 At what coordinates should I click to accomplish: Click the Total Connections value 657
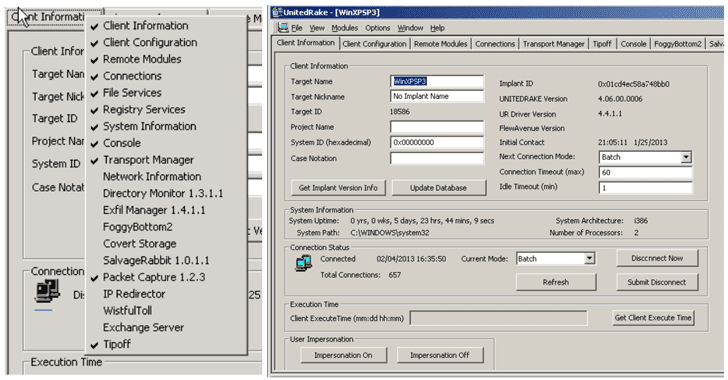click(395, 275)
